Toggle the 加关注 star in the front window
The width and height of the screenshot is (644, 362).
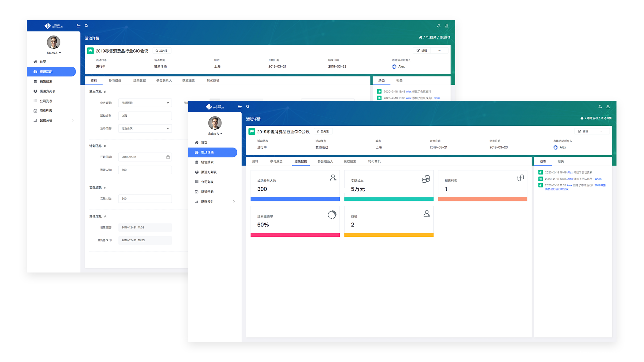point(318,131)
